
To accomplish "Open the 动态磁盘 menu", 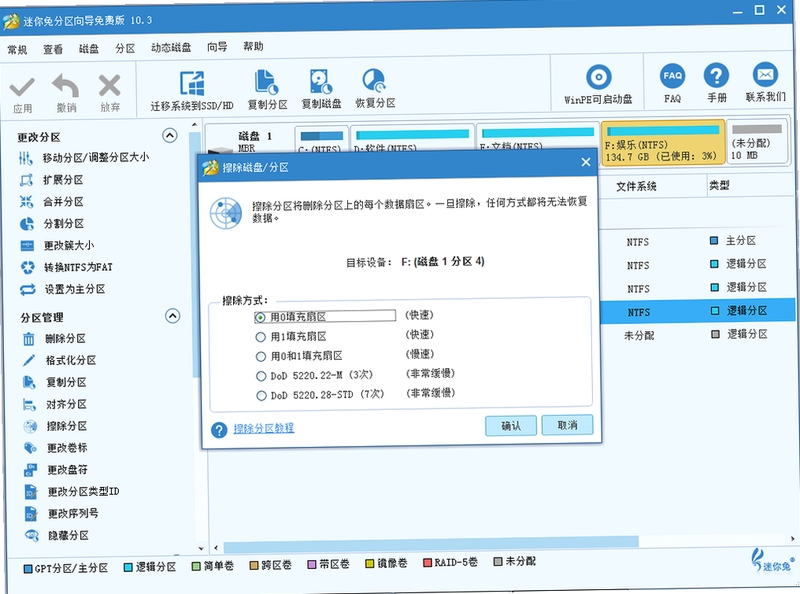I will pyautogui.click(x=171, y=47).
